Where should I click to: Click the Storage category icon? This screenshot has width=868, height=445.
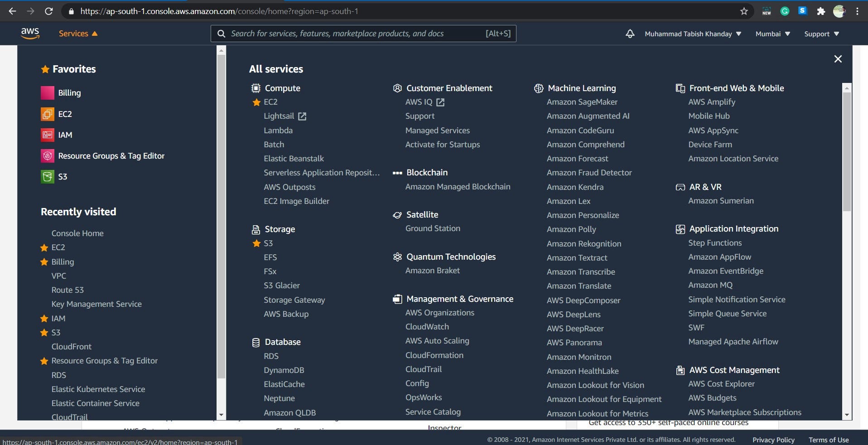coord(256,229)
